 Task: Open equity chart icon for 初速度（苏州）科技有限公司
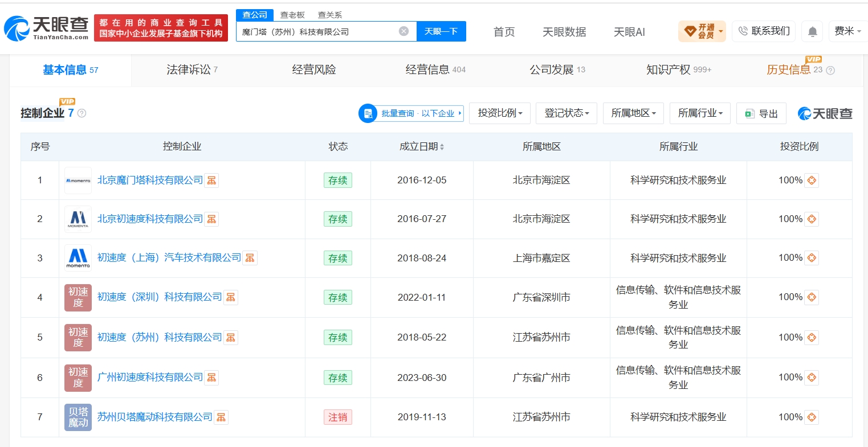231,338
